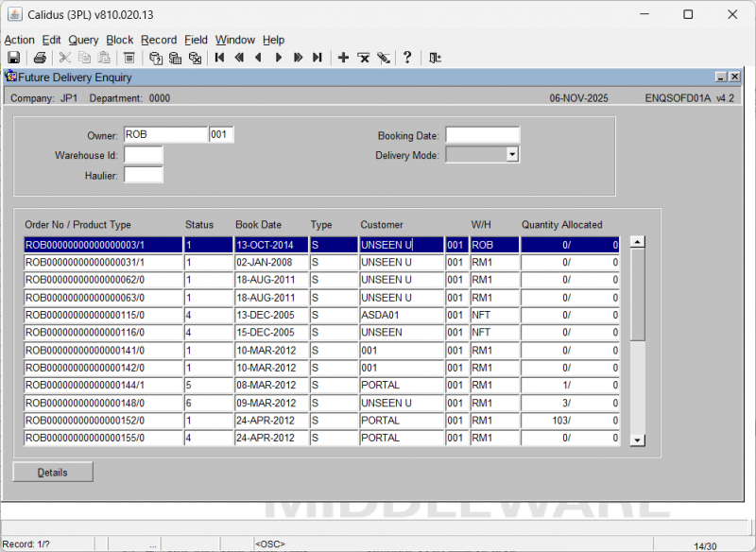Go to the next record with toolbar arrow
The width and height of the screenshot is (756, 552).
tap(278, 58)
